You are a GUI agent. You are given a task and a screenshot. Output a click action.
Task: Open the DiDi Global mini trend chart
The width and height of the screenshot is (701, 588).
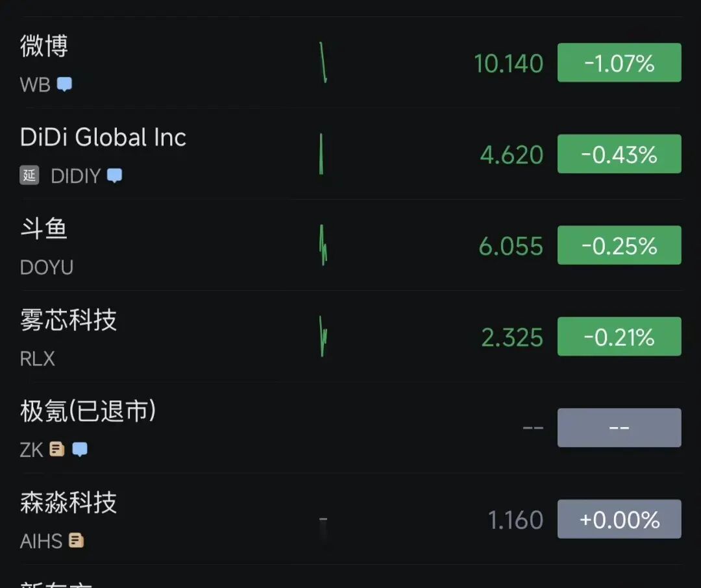[x=321, y=154]
